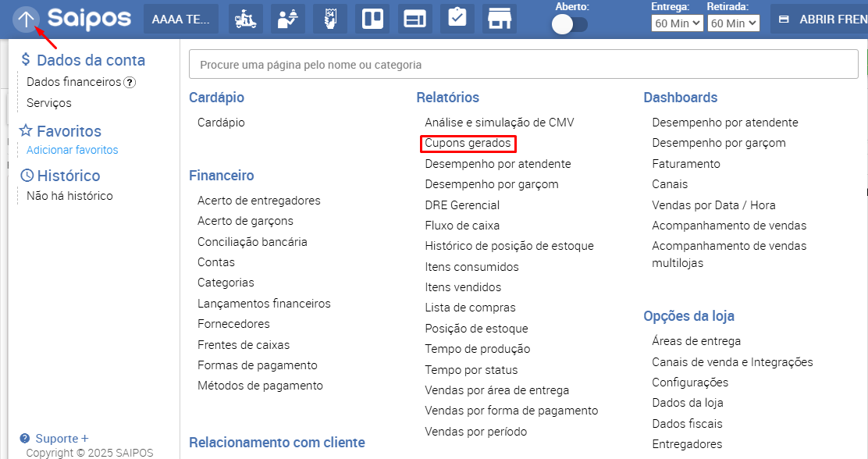Open the Canais dashboard
The width and height of the screenshot is (868, 459).
coord(670,184)
